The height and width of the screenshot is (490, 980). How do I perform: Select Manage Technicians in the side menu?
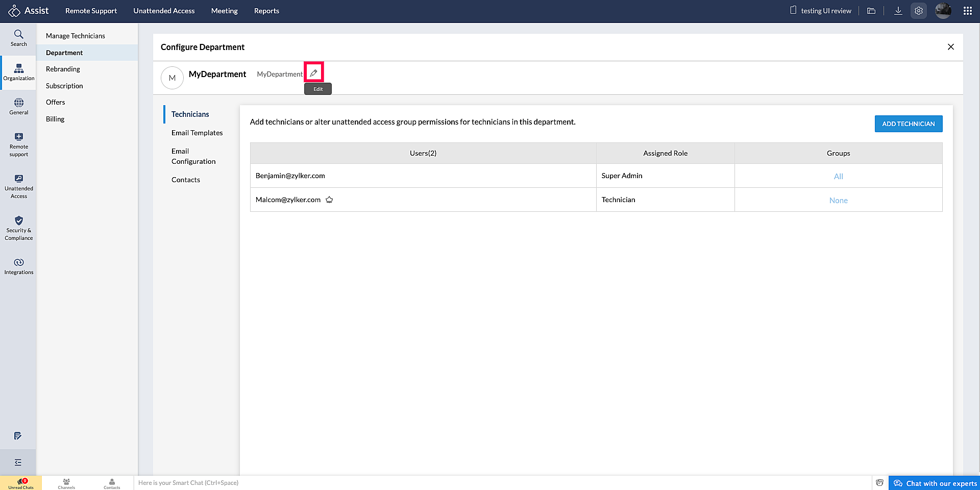click(87, 36)
